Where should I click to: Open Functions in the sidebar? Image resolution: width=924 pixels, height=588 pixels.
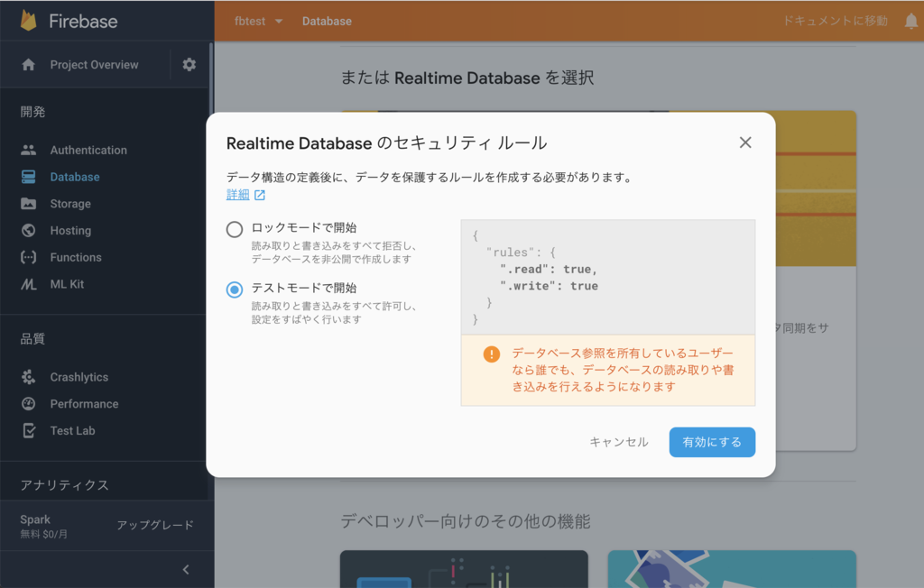(76, 257)
